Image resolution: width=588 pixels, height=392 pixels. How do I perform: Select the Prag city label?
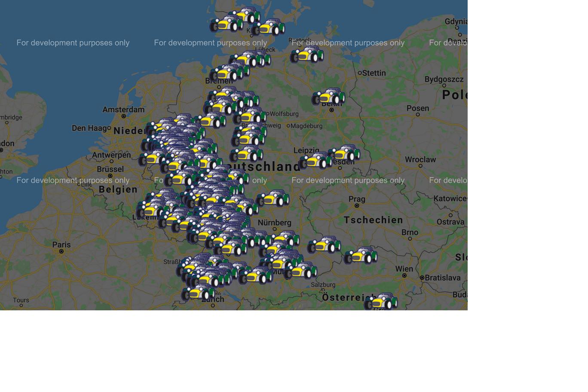[357, 199]
